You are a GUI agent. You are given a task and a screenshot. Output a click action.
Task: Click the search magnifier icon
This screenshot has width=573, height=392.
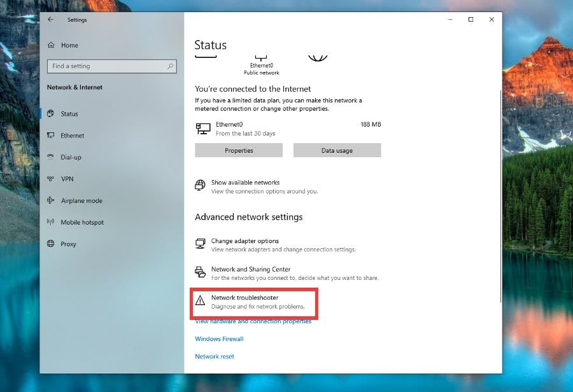170,66
